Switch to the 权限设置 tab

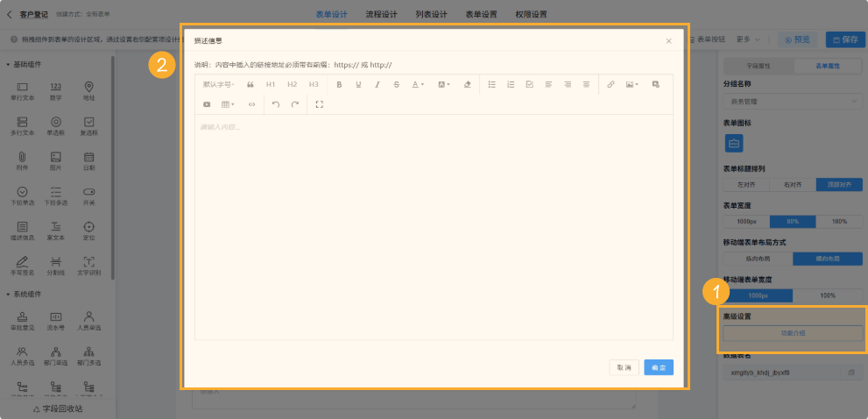[531, 14]
